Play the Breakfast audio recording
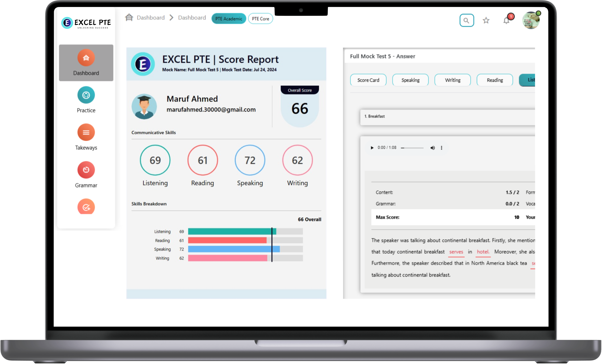This screenshot has width=602, height=364. click(x=372, y=148)
